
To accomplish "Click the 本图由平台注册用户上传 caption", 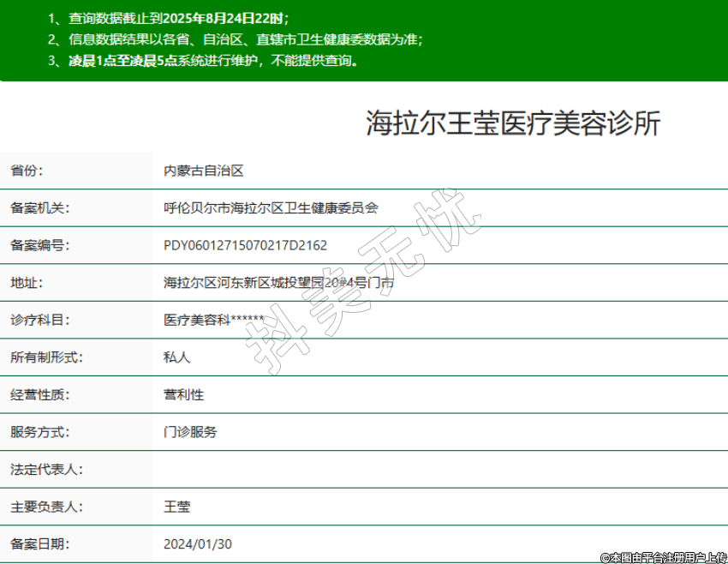I will click(662, 557).
